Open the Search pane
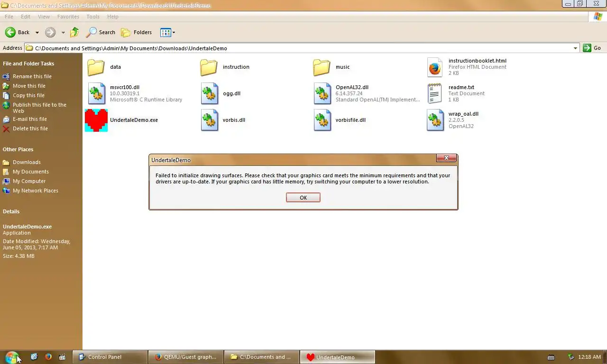Screen dimensions: 607x364 101,32
